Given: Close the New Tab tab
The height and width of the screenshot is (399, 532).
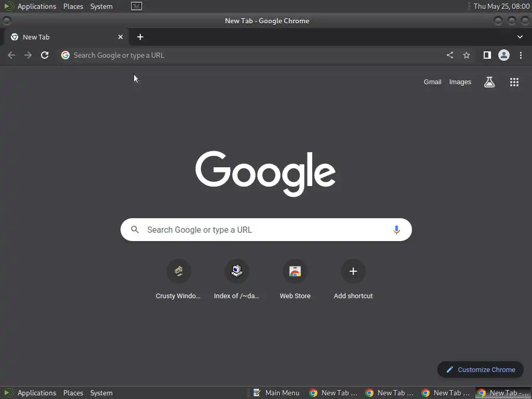Looking at the screenshot, I should coord(121,37).
